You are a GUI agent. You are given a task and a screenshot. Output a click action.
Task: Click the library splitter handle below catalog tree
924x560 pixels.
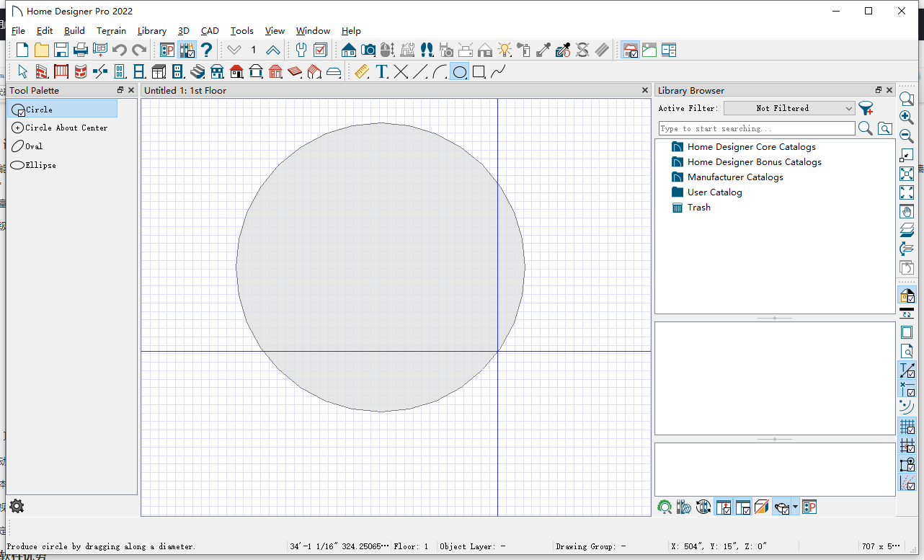[x=775, y=318]
